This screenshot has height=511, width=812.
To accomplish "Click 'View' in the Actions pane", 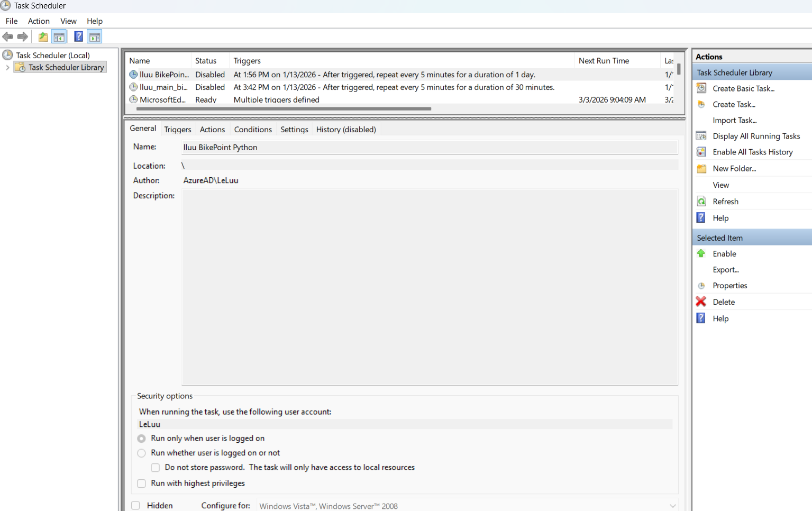I will tap(721, 185).
